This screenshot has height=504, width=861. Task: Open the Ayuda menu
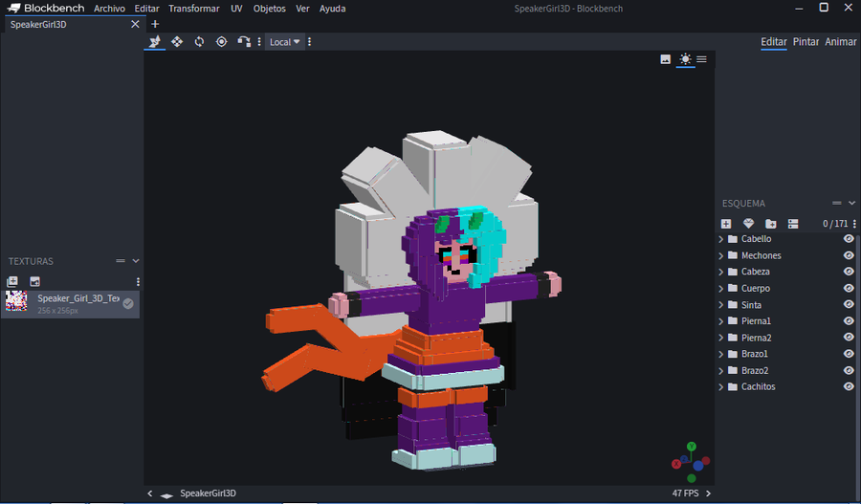[x=333, y=9]
